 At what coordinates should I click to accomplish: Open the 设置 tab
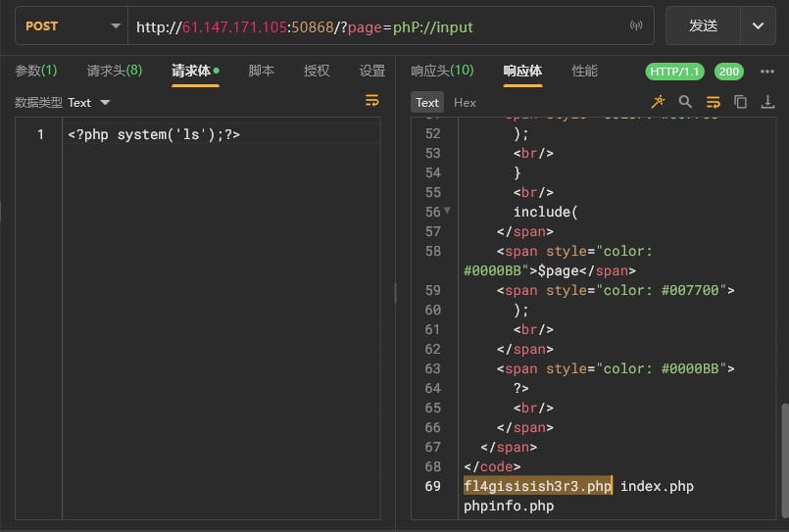pyautogui.click(x=371, y=71)
